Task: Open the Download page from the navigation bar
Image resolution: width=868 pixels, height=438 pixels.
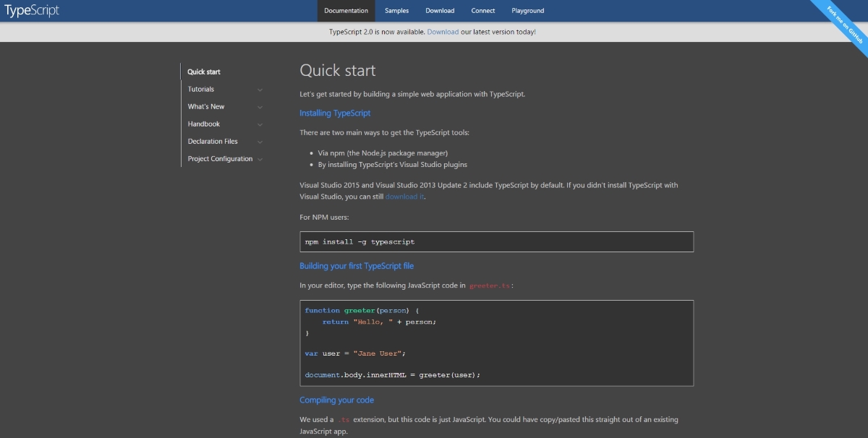Action: coord(440,10)
